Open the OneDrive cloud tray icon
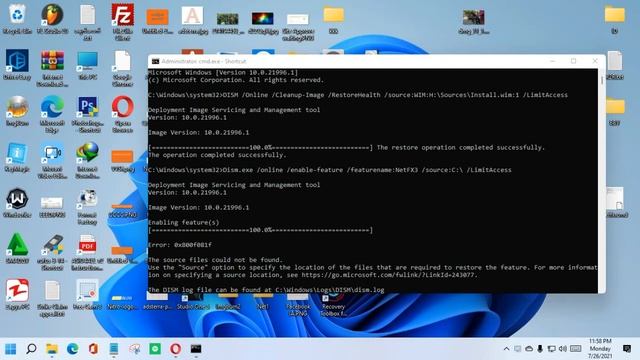 [x=529, y=349]
